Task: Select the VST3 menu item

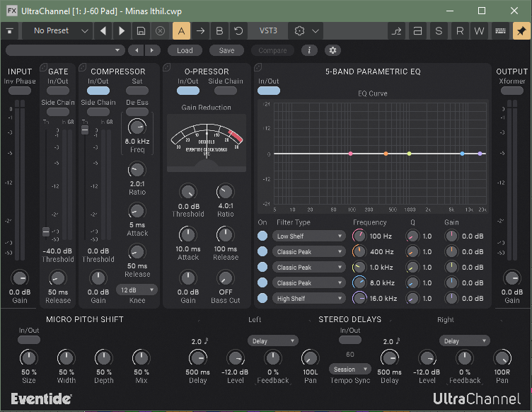Action: (x=268, y=31)
